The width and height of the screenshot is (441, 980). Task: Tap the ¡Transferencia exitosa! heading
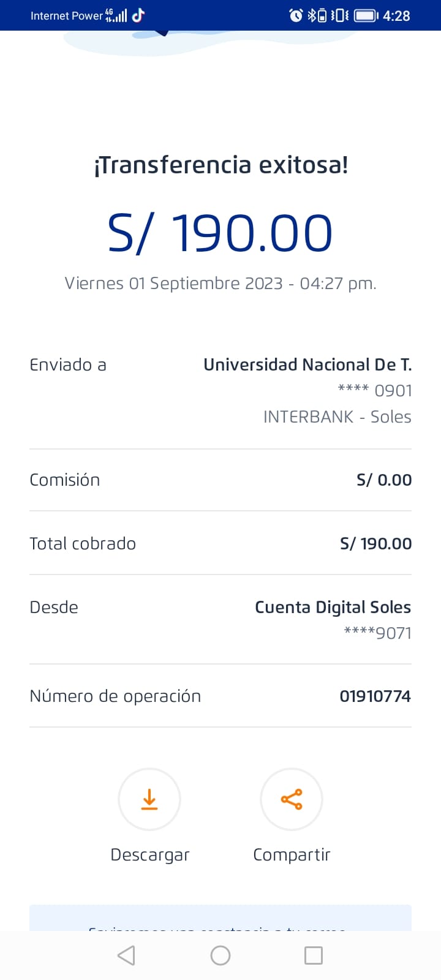pos(221,165)
